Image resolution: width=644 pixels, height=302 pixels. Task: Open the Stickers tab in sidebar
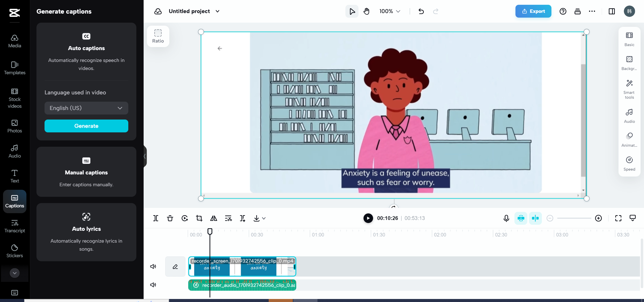point(15,251)
